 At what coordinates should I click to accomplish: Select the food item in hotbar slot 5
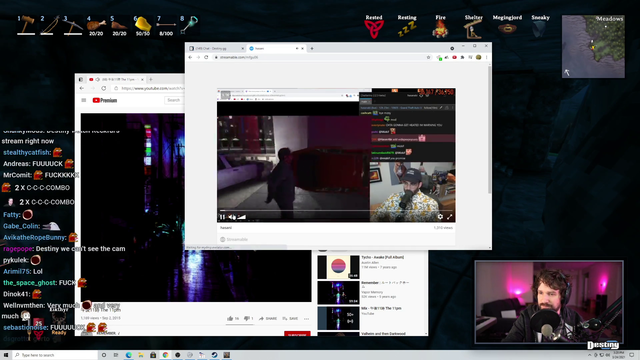[119, 25]
